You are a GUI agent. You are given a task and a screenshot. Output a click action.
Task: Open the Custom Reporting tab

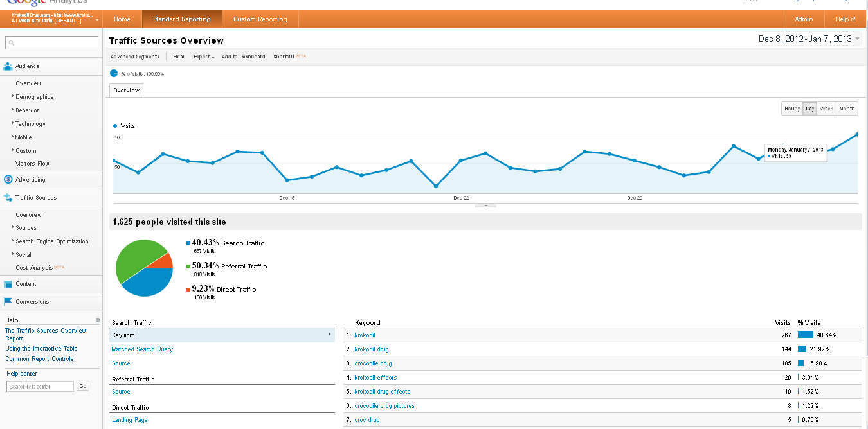(x=260, y=19)
